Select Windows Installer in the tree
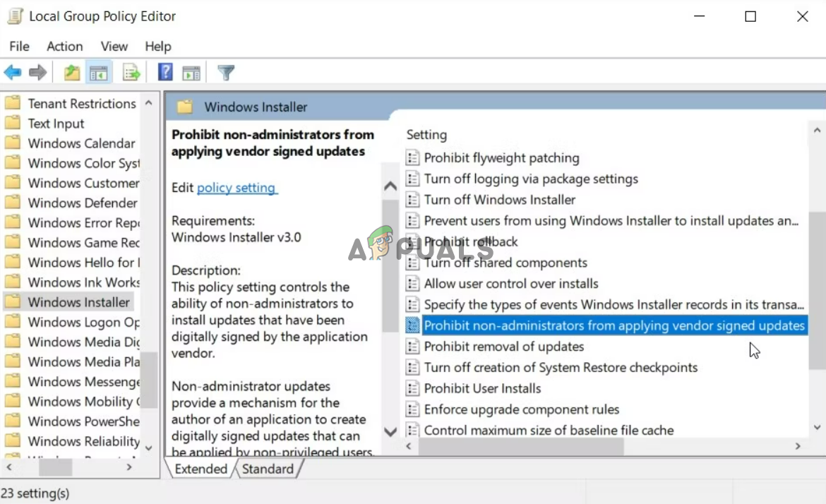The height and width of the screenshot is (504, 826). (78, 302)
